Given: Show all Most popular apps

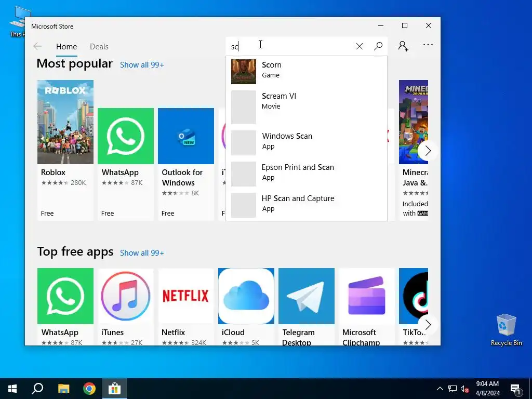Looking at the screenshot, I should point(142,65).
